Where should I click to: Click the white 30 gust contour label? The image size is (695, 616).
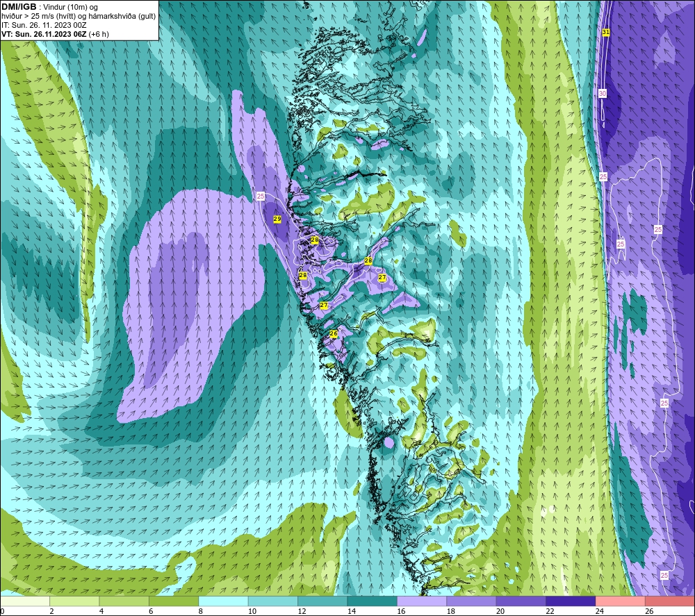coord(603,94)
